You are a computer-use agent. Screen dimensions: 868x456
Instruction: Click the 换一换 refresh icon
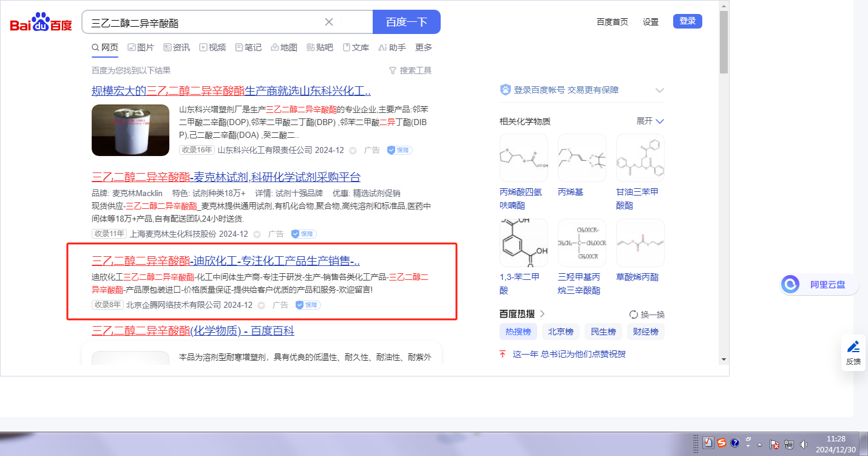[x=634, y=315]
